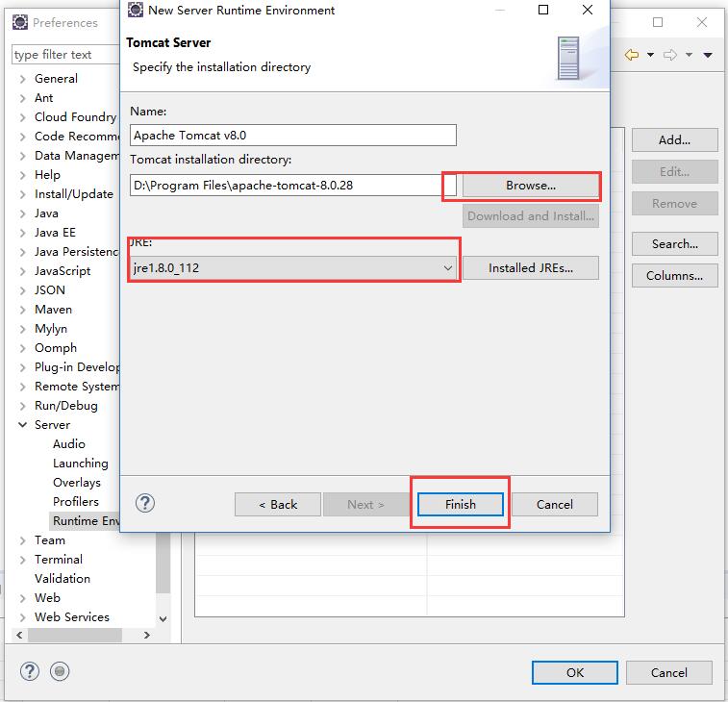The width and height of the screenshot is (728, 702).
Task: Click the Columns button in Preferences
Action: 674,276
